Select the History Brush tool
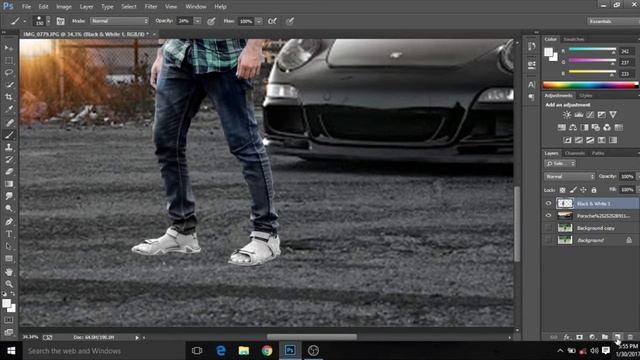Viewport: 640px width, 360px height. (x=9, y=159)
